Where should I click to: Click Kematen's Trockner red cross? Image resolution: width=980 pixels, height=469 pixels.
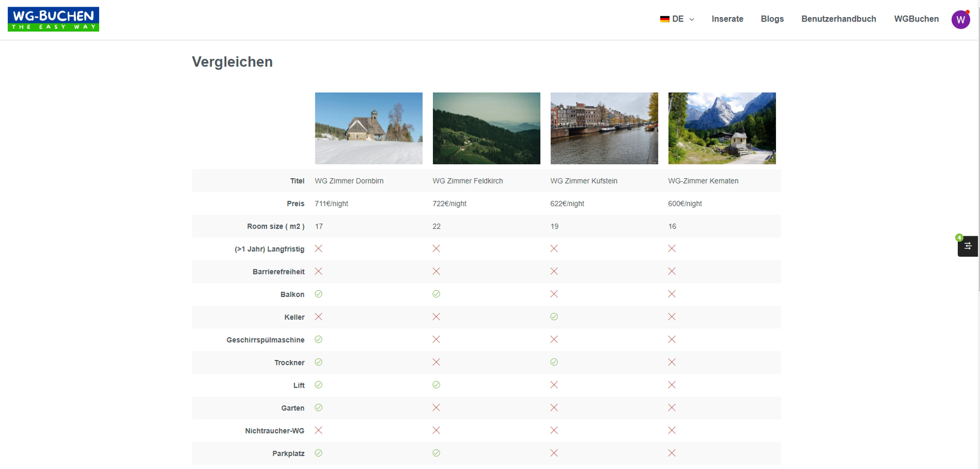tap(672, 362)
